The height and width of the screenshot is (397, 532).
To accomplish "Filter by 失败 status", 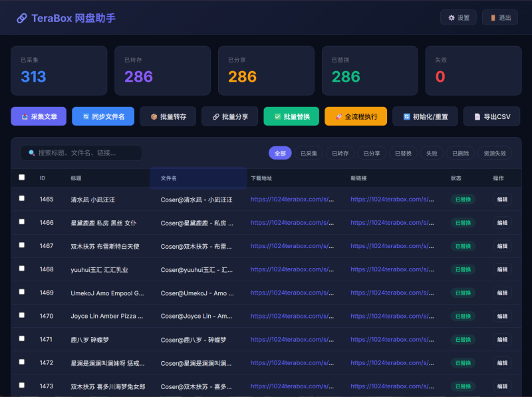I will [x=432, y=153].
